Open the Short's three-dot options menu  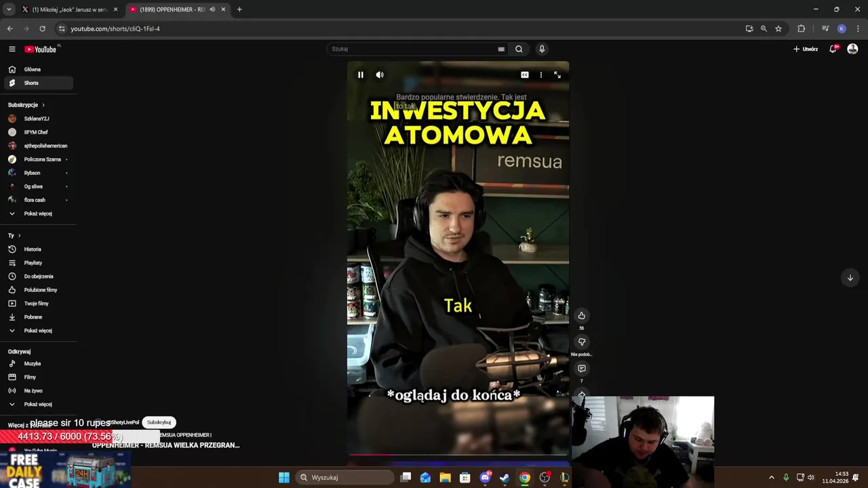pos(540,75)
